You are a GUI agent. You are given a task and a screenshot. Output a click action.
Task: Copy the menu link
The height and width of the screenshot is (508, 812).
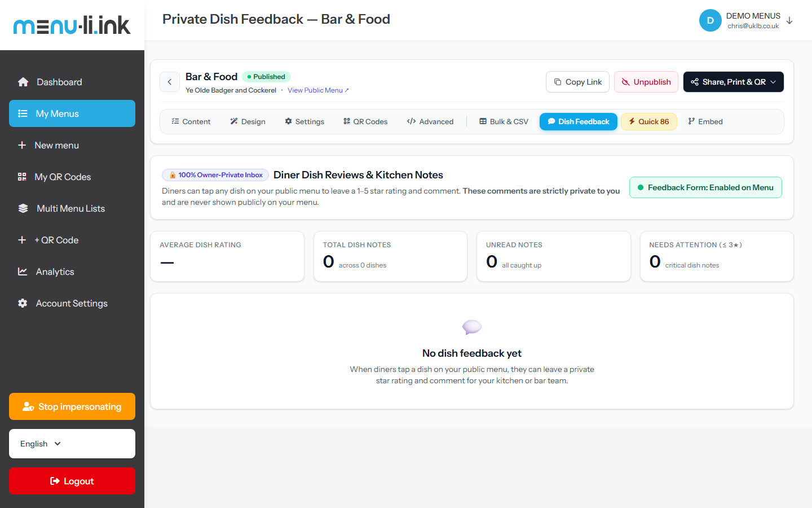[x=578, y=82]
